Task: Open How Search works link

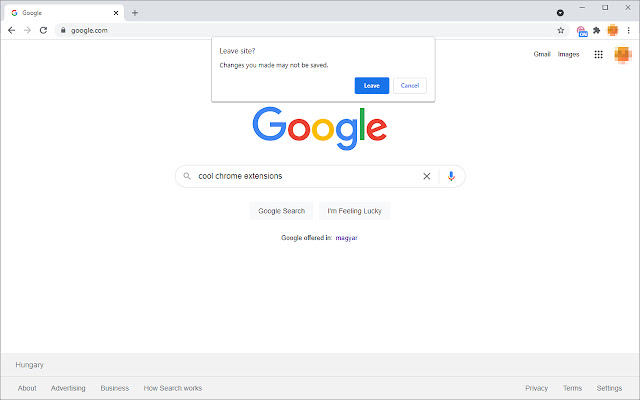Action: (173, 388)
